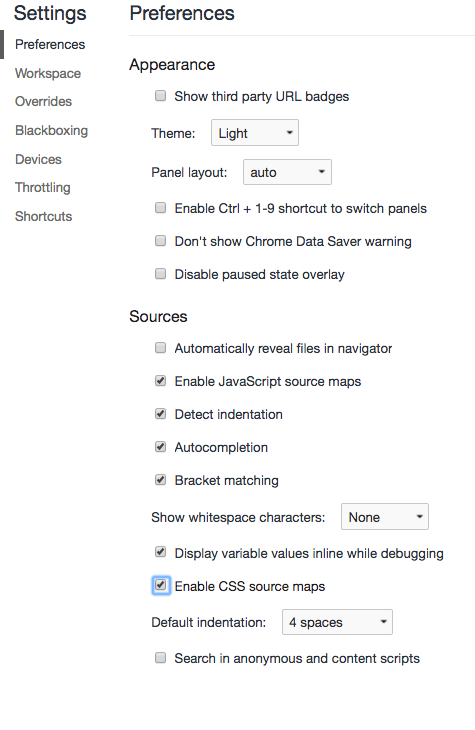This screenshot has width=475, height=730.
Task: Enable Ctrl + 1-9 shortcut checkbox
Action: 160,208
